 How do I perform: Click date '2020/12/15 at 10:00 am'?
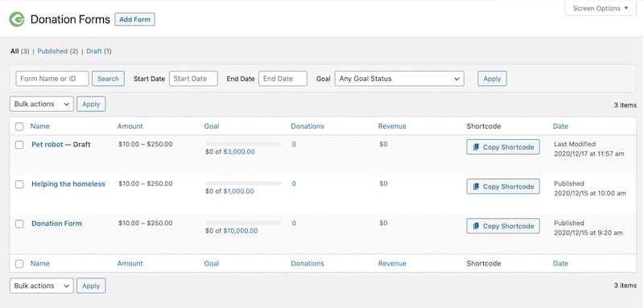590,193
